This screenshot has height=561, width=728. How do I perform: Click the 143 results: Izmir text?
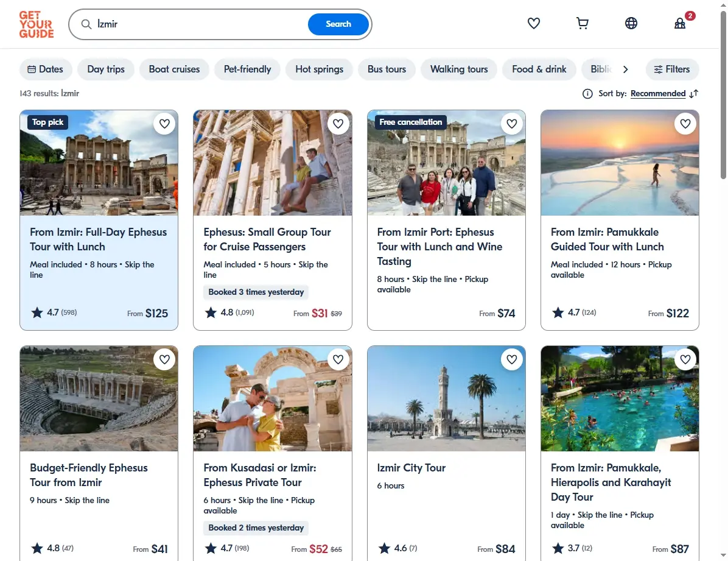(49, 93)
